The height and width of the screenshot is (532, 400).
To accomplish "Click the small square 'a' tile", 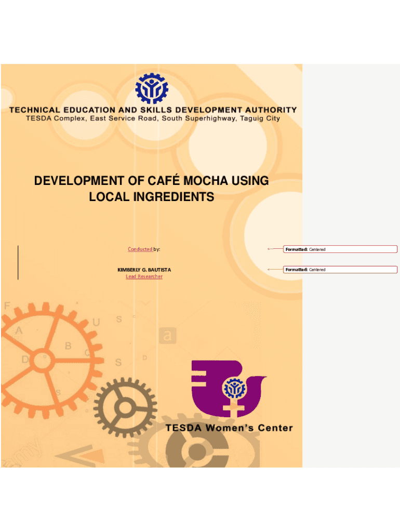I will [167, 336].
